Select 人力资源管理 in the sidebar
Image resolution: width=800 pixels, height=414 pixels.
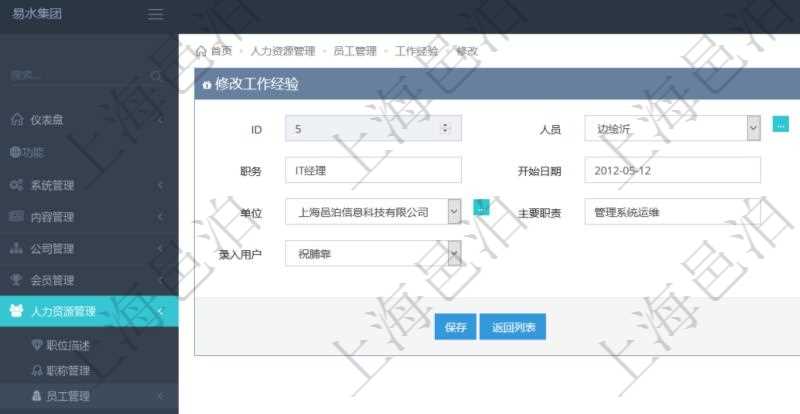(x=89, y=311)
